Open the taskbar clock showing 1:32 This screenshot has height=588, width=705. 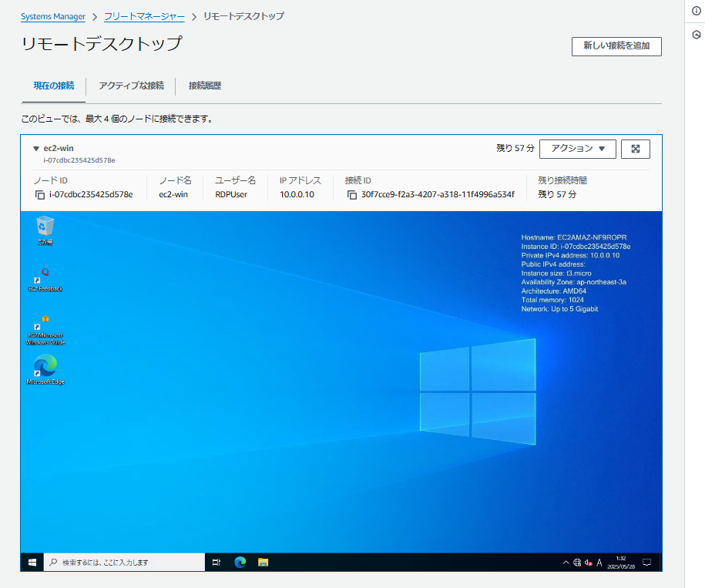tap(621, 563)
